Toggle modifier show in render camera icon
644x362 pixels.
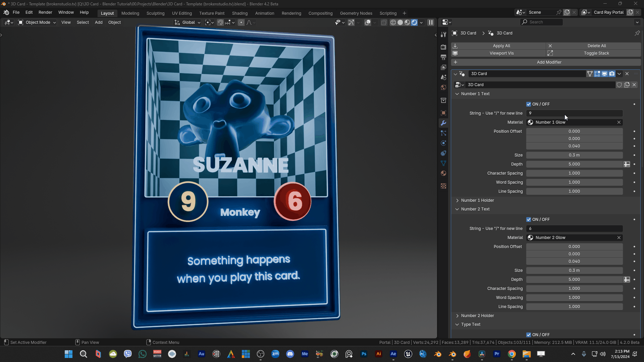612,74
